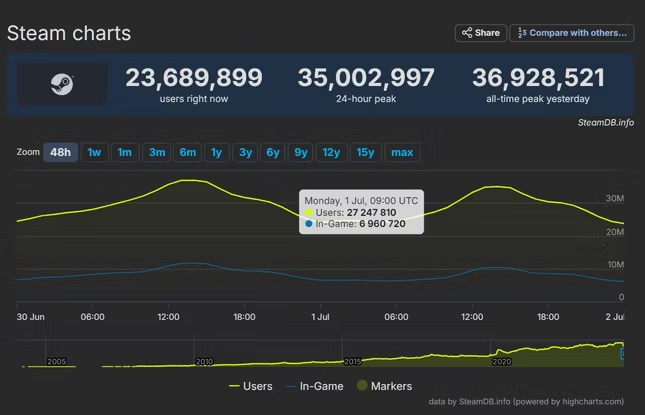This screenshot has height=415, width=645.
Task: Select the 6y zoom range
Action: coord(273,153)
